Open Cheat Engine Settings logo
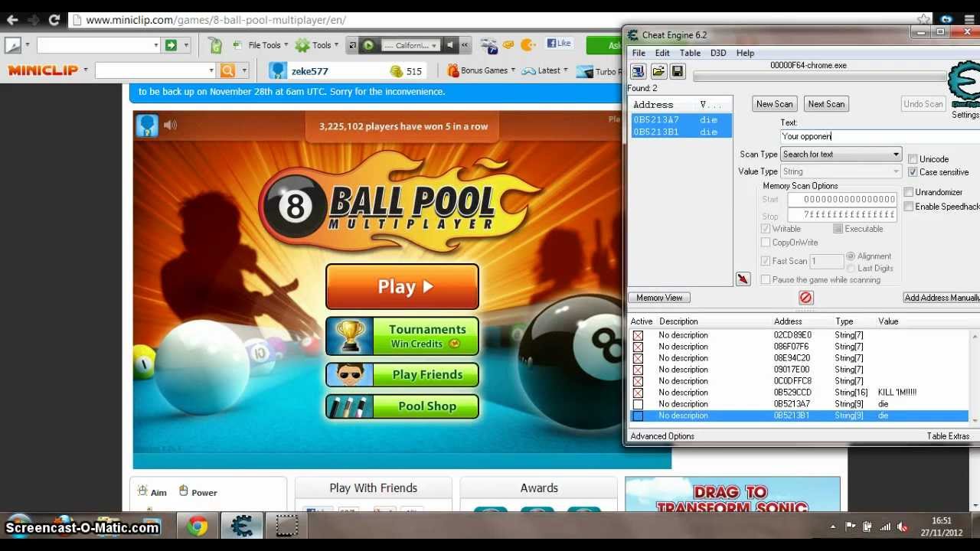The height and width of the screenshot is (551, 980). [964, 86]
